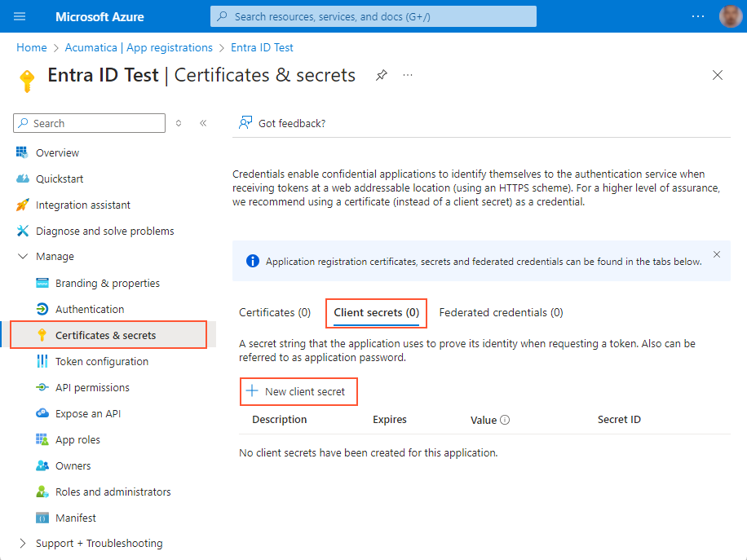Pin the Certificates & secrets page
747x560 pixels.
click(x=381, y=74)
